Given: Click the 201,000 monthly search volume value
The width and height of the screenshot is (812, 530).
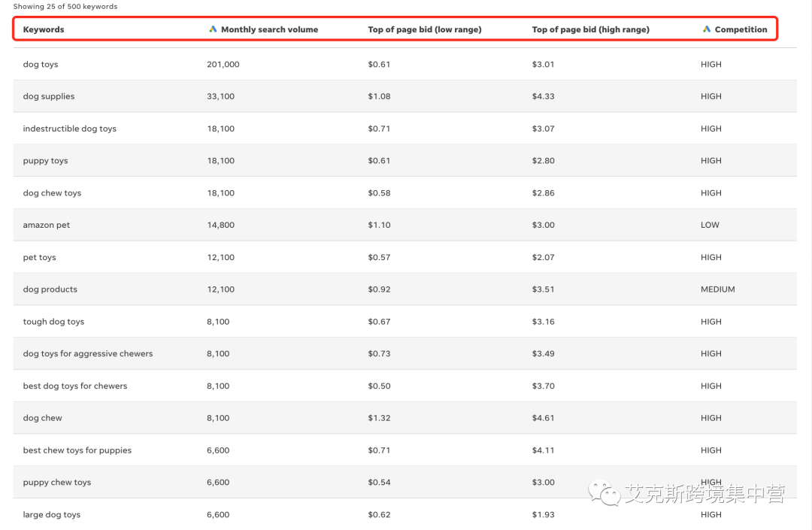Looking at the screenshot, I should (x=223, y=65).
